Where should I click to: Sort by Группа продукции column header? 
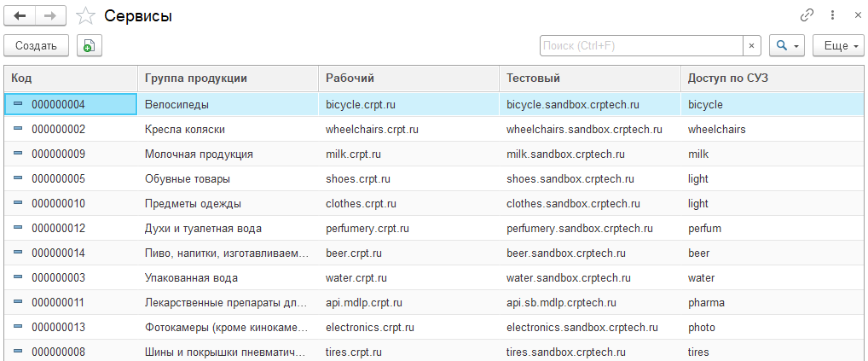click(227, 79)
